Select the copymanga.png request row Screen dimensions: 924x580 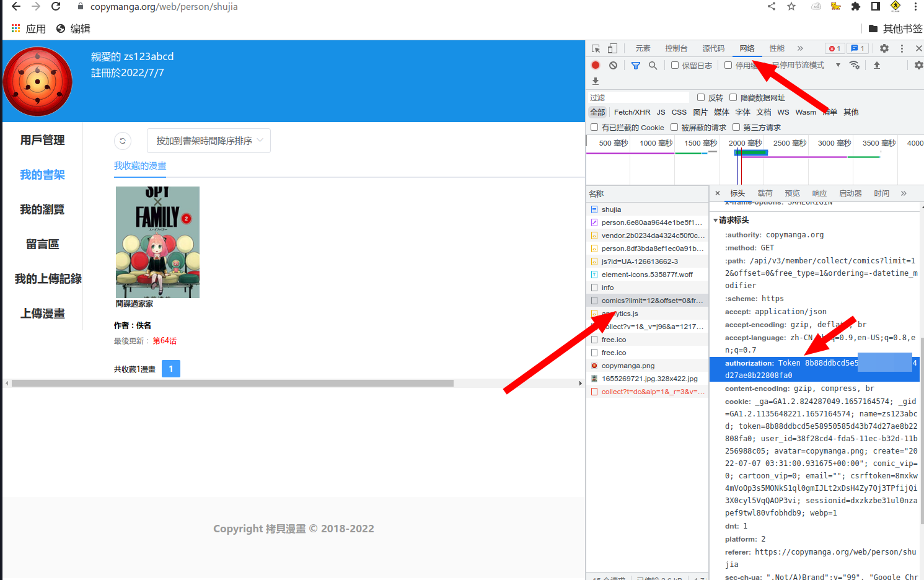click(x=647, y=366)
